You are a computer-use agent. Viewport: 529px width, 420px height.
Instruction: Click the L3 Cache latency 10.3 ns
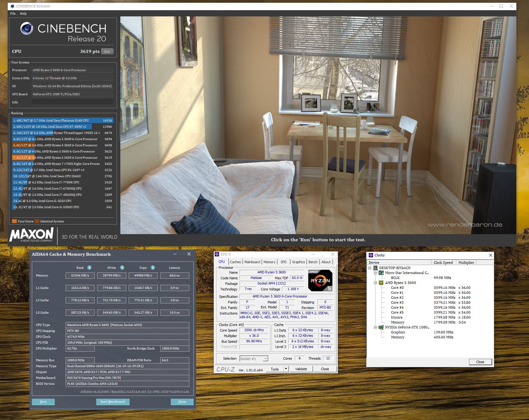point(174,312)
